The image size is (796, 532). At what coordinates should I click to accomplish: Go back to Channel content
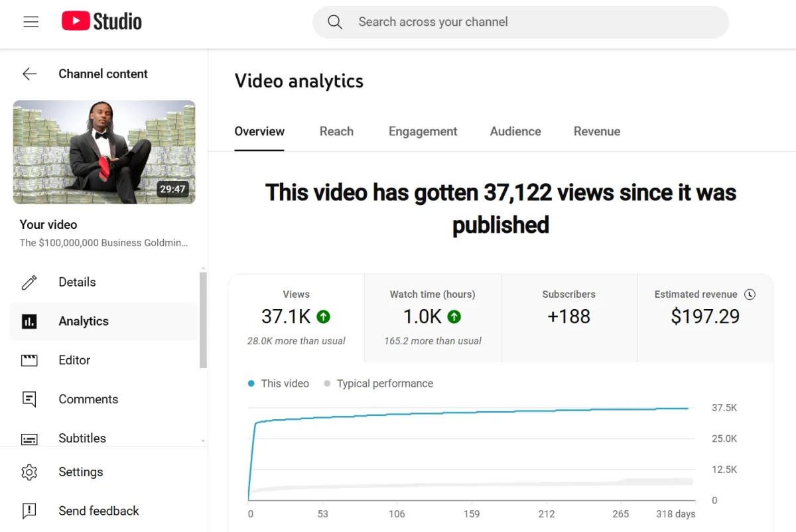coord(103,74)
